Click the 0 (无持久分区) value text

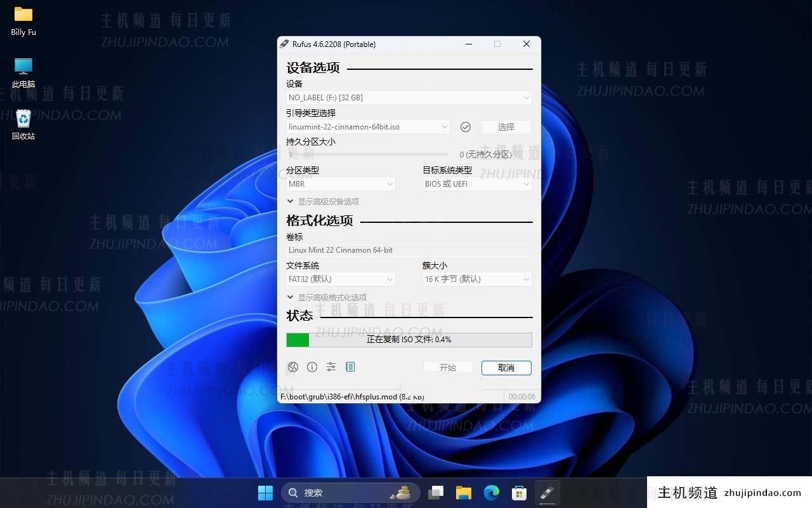tap(485, 154)
